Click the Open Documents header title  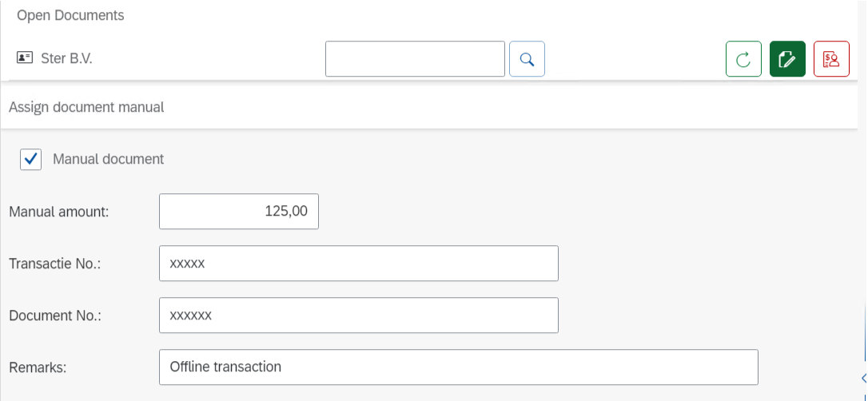(70, 15)
